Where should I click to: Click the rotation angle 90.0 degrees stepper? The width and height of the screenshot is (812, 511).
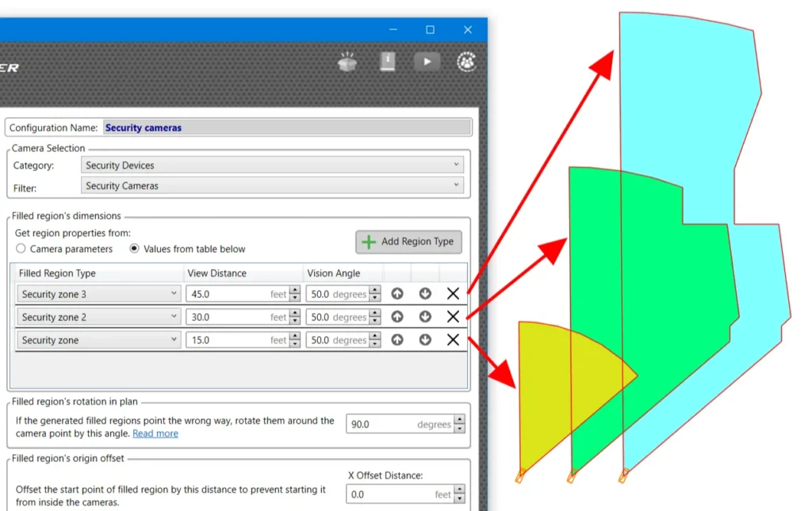[460, 425]
